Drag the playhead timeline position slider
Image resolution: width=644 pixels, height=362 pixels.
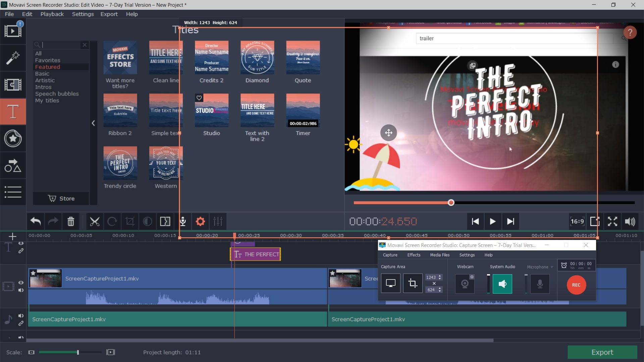(451, 202)
